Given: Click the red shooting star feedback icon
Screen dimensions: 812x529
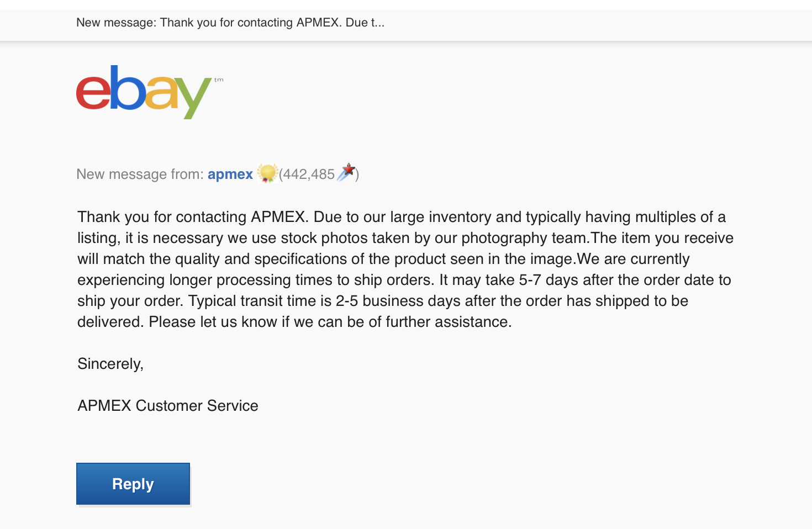Looking at the screenshot, I should pyautogui.click(x=346, y=172).
